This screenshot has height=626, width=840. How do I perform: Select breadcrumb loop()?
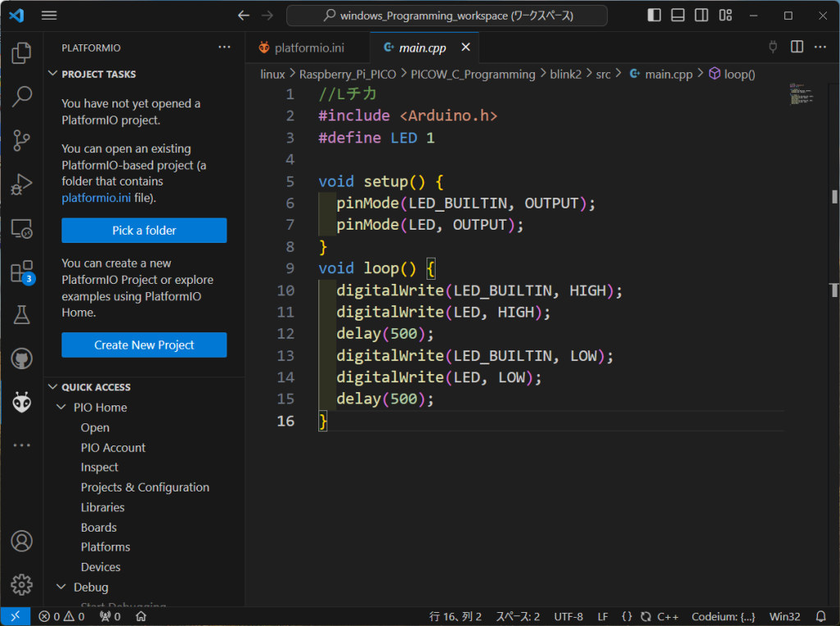(x=732, y=74)
